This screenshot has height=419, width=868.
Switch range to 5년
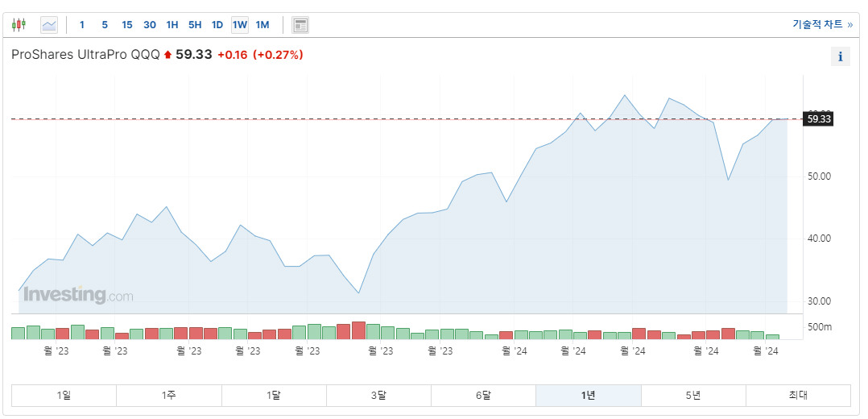pyautogui.click(x=693, y=396)
